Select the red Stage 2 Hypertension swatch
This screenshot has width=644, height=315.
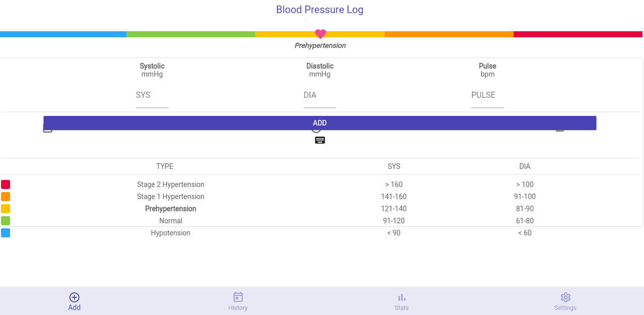[6, 184]
